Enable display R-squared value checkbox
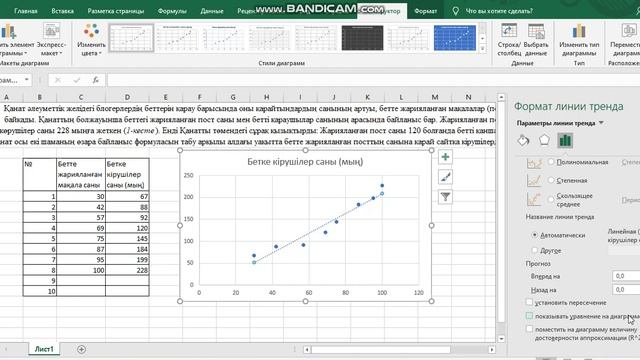The height and width of the screenshot is (360, 640). 529,329
